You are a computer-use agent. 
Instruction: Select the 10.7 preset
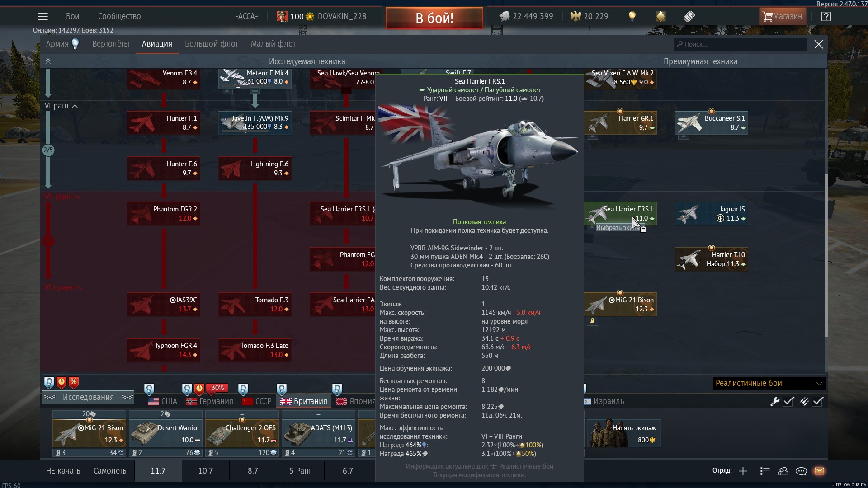pos(205,471)
